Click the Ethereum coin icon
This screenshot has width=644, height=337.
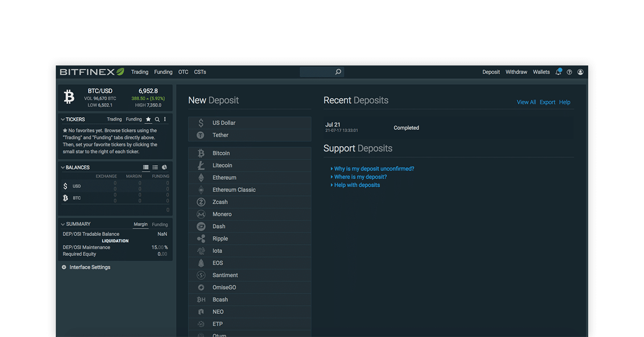[x=201, y=178]
